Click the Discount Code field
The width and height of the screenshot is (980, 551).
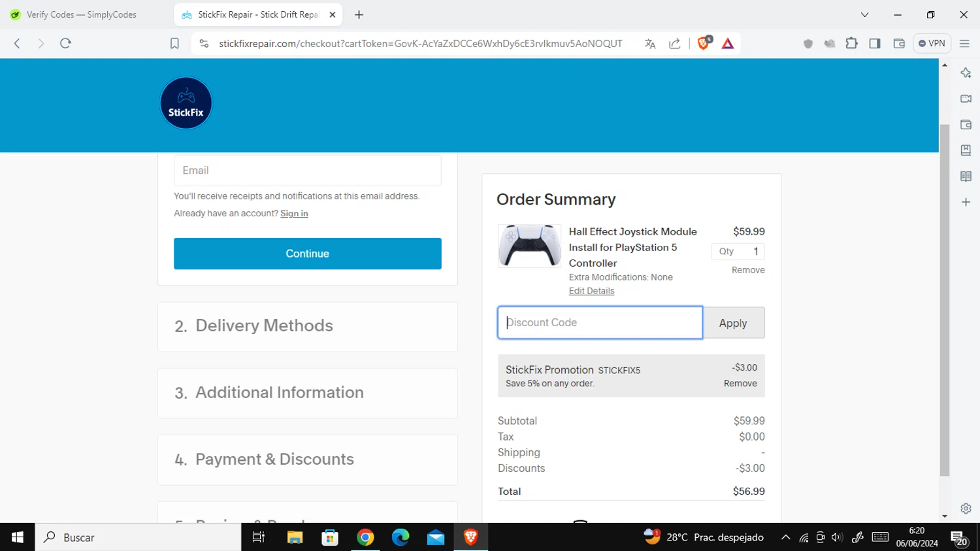(600, 323)
